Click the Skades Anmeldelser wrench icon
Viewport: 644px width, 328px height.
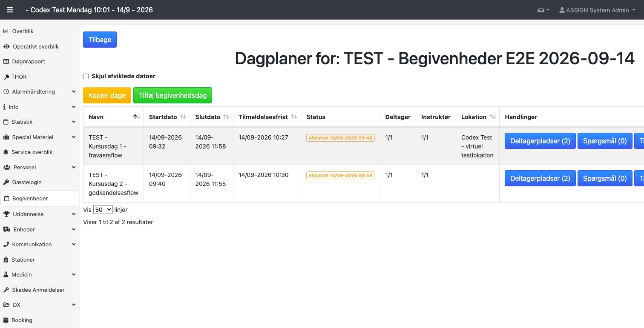click(x=6, y=290)
